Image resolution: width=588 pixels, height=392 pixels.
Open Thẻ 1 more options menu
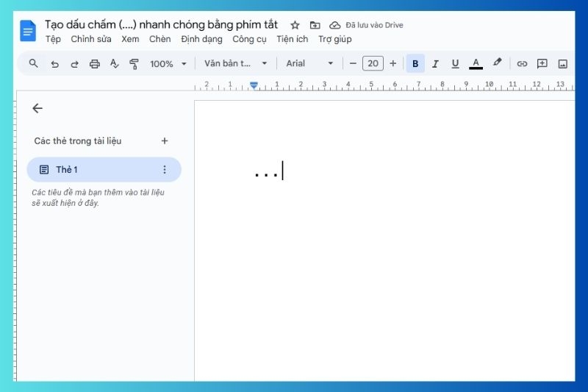164,170
